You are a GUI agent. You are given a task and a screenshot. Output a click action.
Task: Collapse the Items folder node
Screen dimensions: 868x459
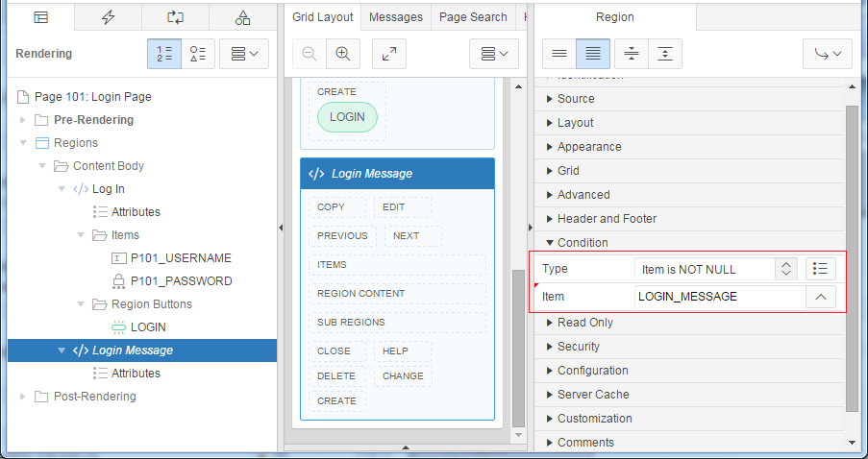point(81,235)
